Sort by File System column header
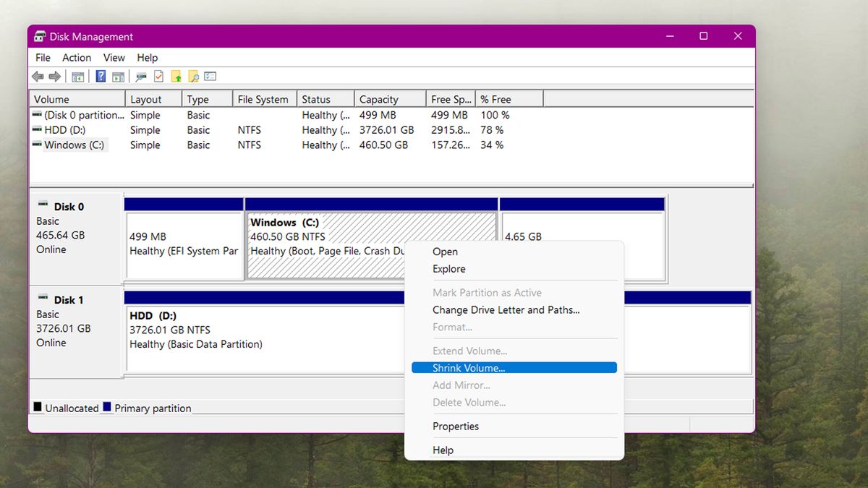 click(x=265, y=100)
